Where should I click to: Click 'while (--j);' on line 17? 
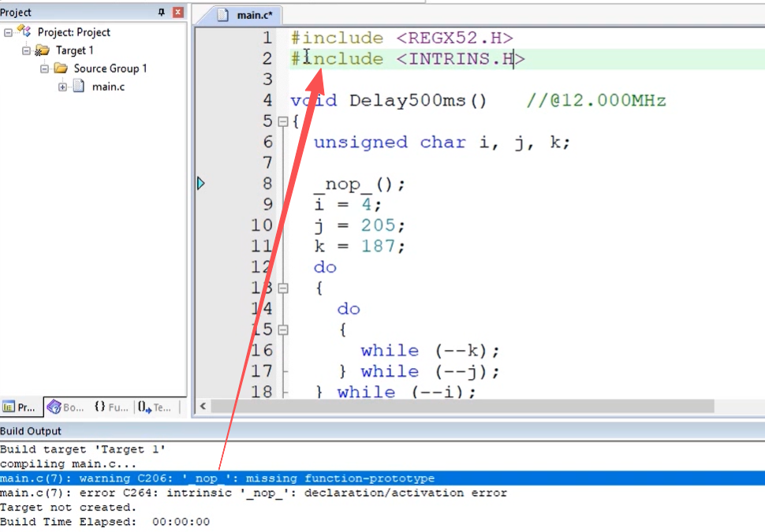coord(431,371)
